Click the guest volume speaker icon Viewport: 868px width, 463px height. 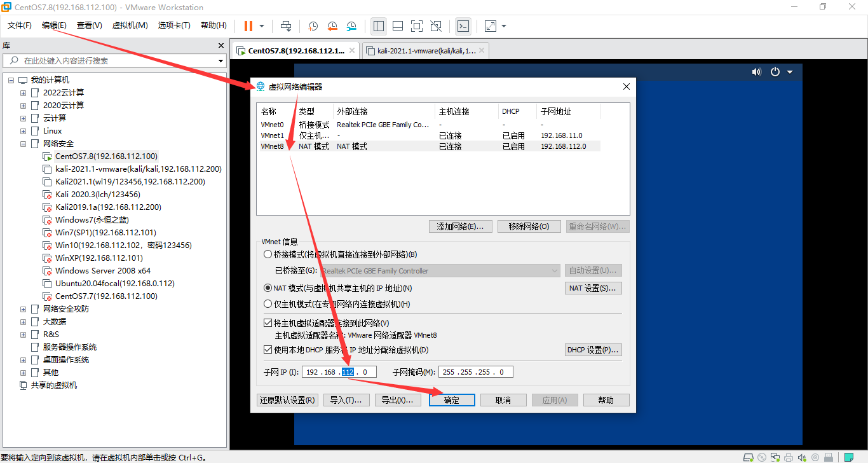pyautogui.click(x=756, y=72)
